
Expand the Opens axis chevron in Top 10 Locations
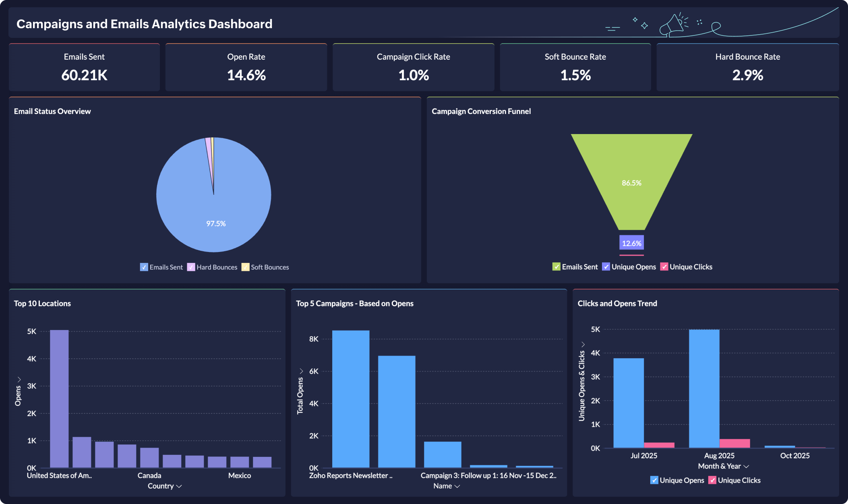(18, 379)
